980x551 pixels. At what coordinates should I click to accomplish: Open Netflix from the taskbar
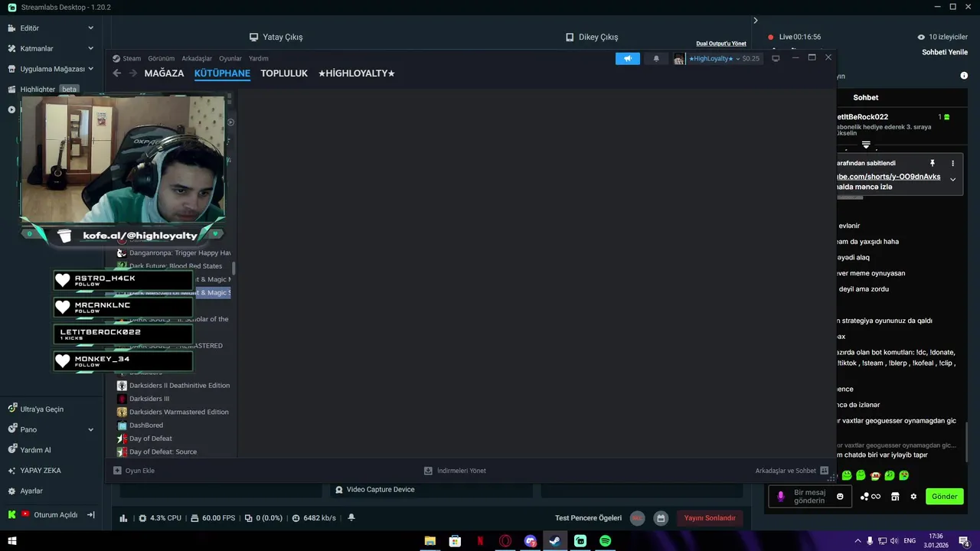[x=480, y=541]
